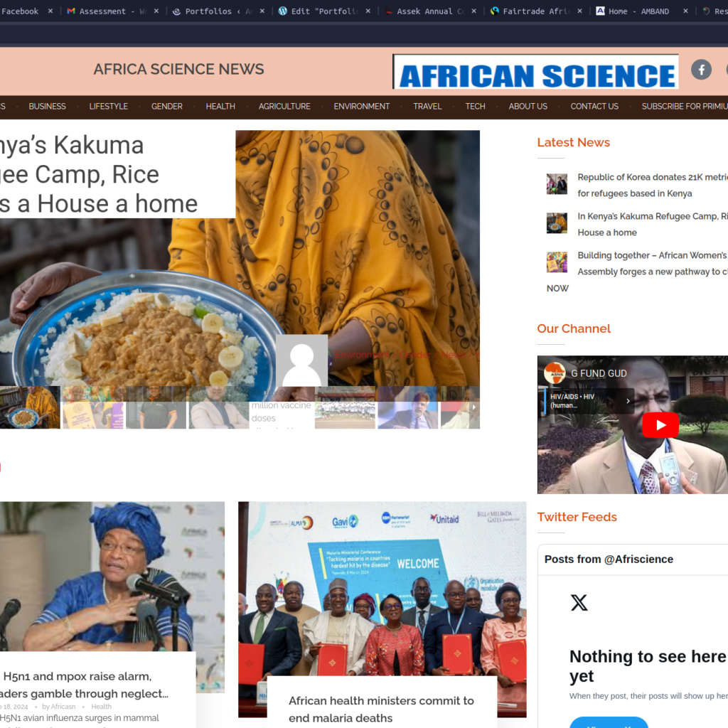Click the author avatar placeholder on slider
This screenshot has width=728, height=728.
pyautogui.click(x=301, y=360)
